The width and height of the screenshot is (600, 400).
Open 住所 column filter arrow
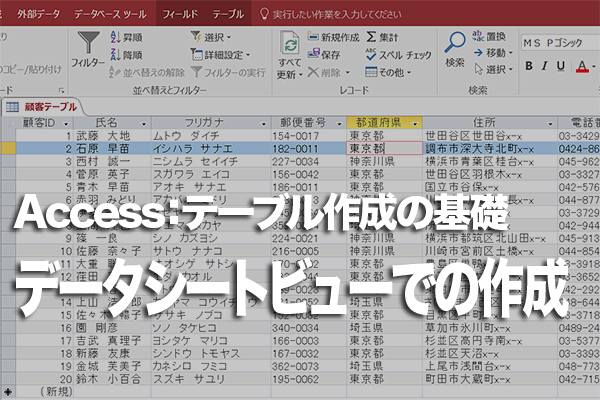[x=550, y=124]
